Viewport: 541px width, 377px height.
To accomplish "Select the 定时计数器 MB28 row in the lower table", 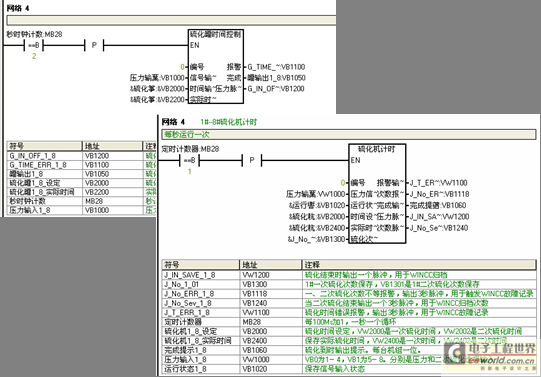I will tap(349, 322).
